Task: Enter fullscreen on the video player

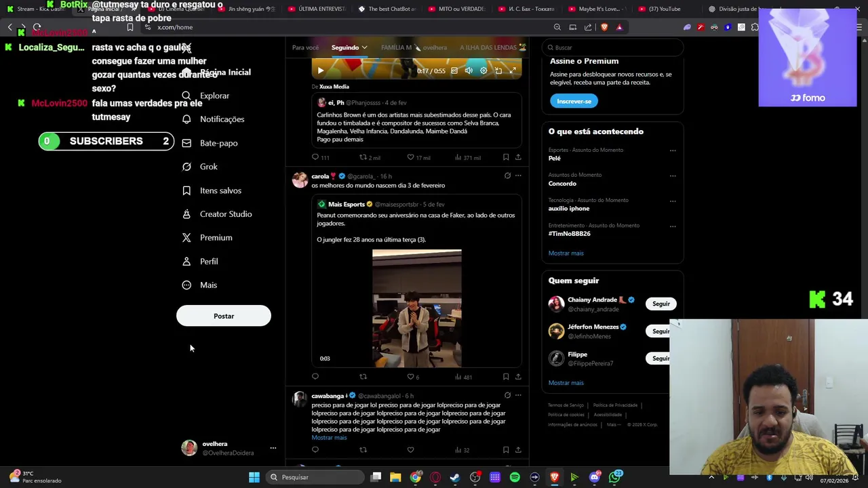Action: point(513,70)
